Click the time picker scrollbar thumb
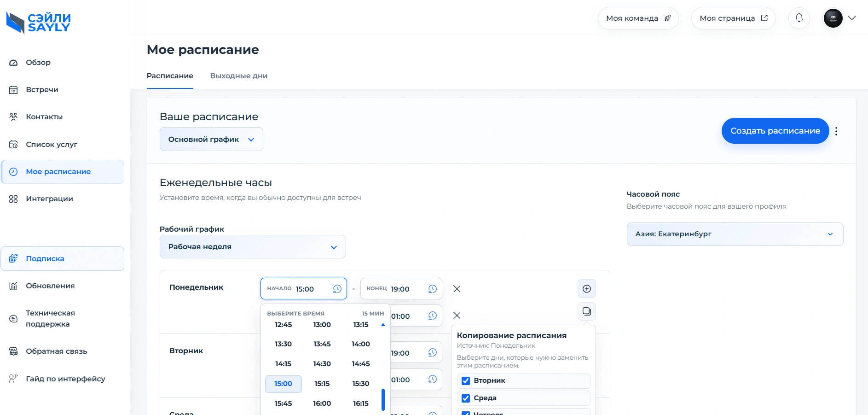868x415 pixels. pyautogui.click(x=383, y=400)
